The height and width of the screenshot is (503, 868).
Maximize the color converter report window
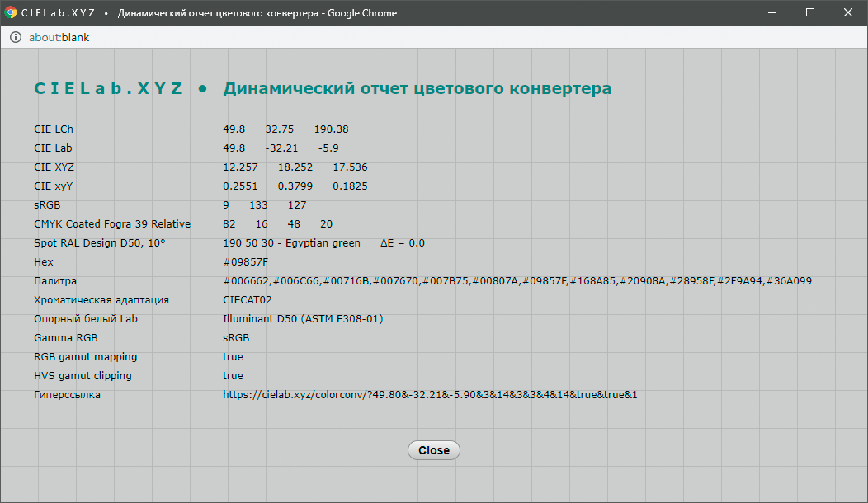tap(810, 13)
